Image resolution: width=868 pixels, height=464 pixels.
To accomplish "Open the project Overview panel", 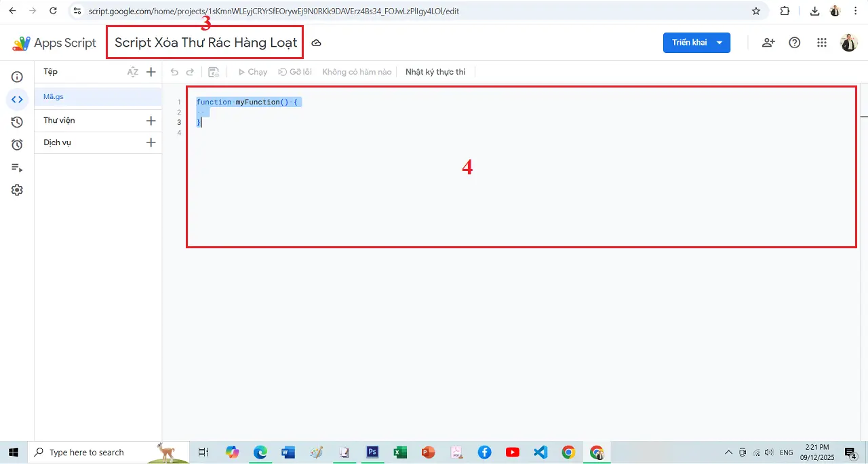I will click(x=17, y=77).
